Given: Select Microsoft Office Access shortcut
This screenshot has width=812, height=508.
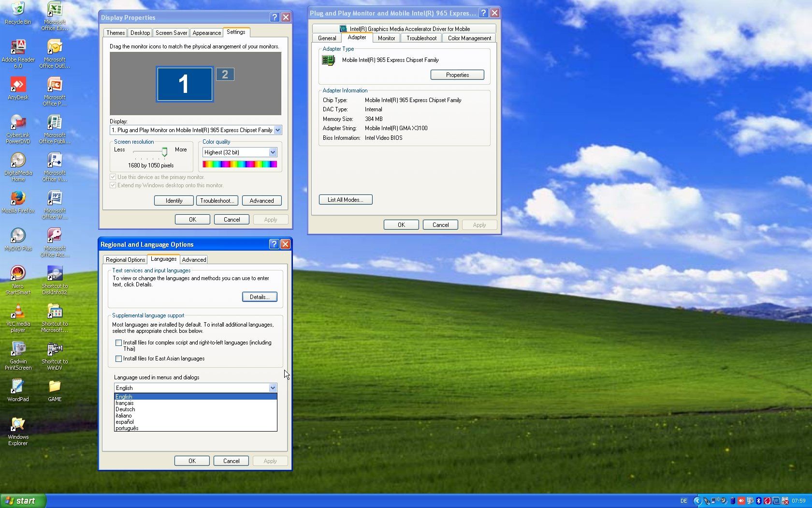Looking at the screenshot, I should (x=55, y=242).
